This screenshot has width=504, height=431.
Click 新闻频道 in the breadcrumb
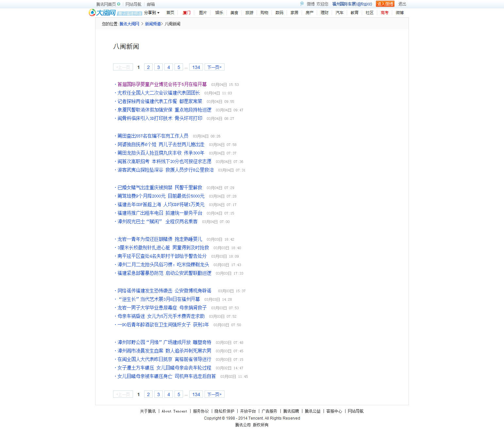coord(153,24)
